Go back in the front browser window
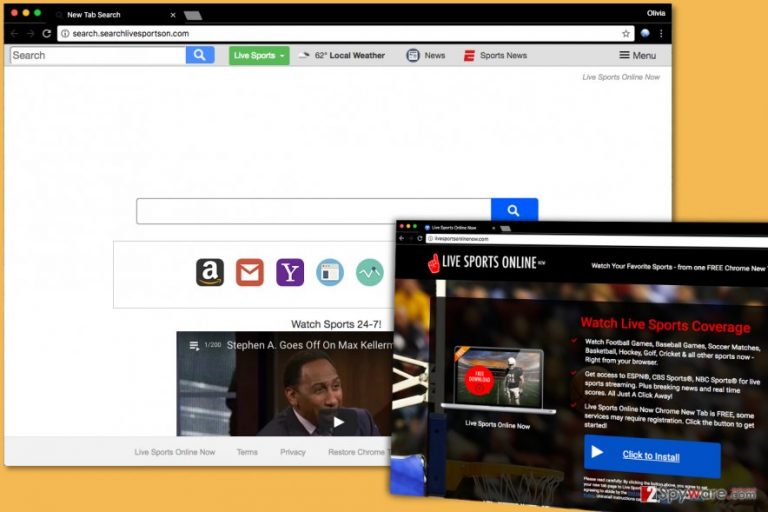This screenshot has height=512, width=768. (x=402, y=238)
